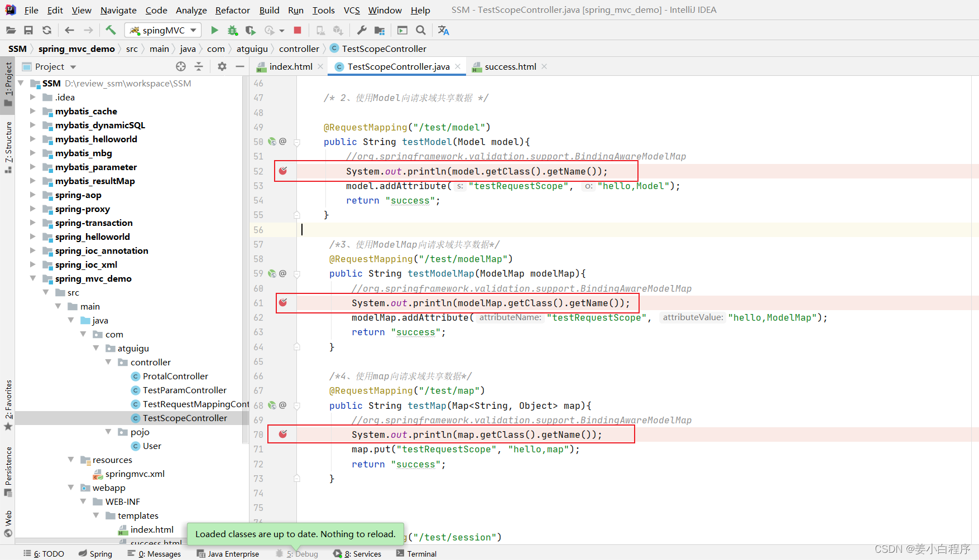Viewport: 979px width, 560px height.
Task: Navigate forward with the right arrow icon
Action: pos(88,30)
